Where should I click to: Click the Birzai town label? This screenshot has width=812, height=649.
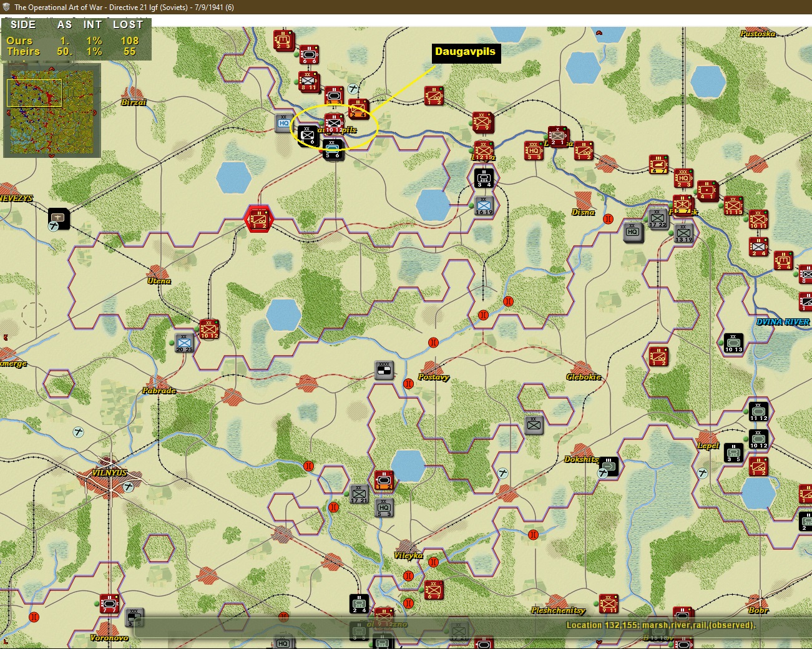point(134,102)
